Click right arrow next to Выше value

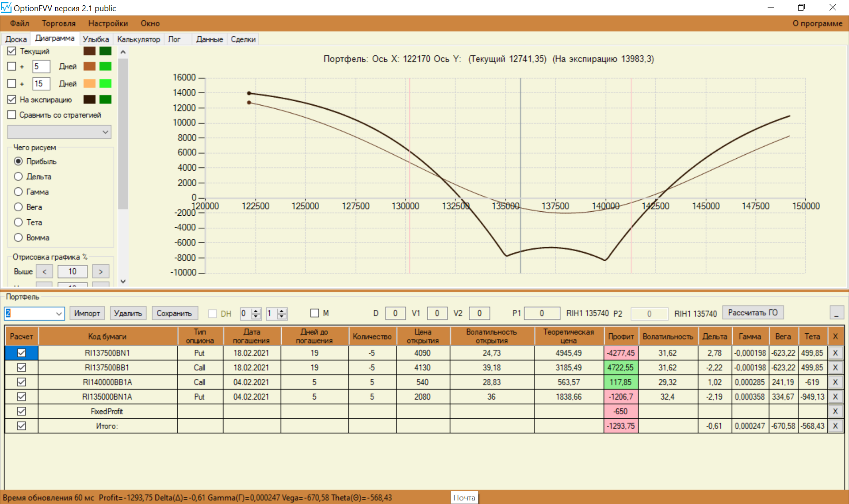(101, 271)
